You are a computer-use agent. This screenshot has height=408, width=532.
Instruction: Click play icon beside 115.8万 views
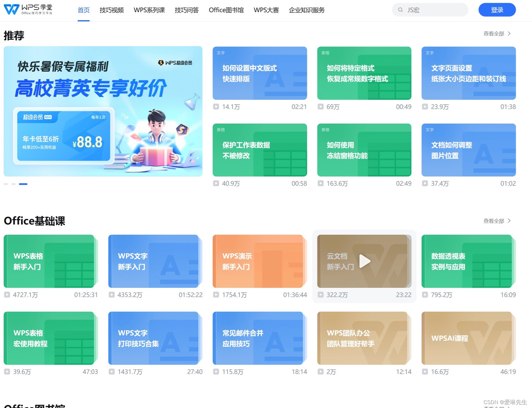(216, 372)
